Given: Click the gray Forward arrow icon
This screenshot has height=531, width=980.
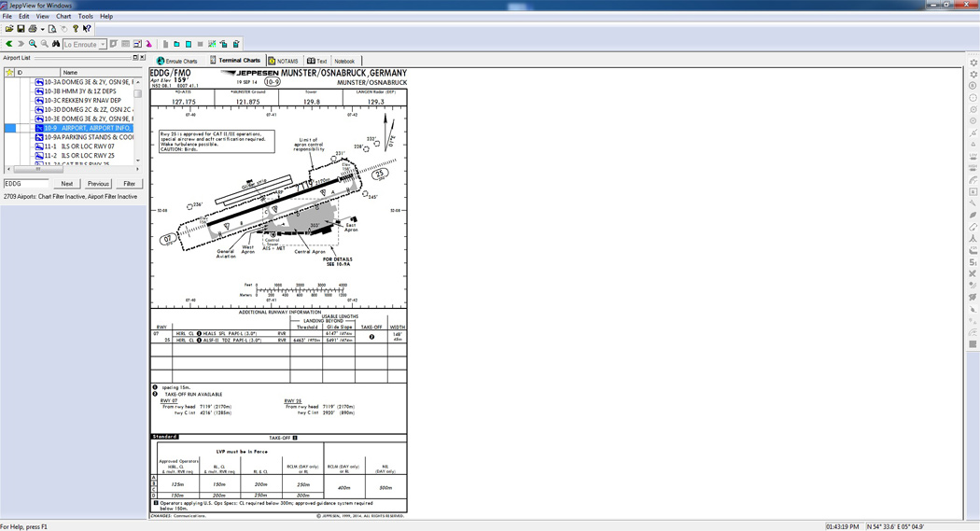Looking at the screenshot, I should 21,44.
